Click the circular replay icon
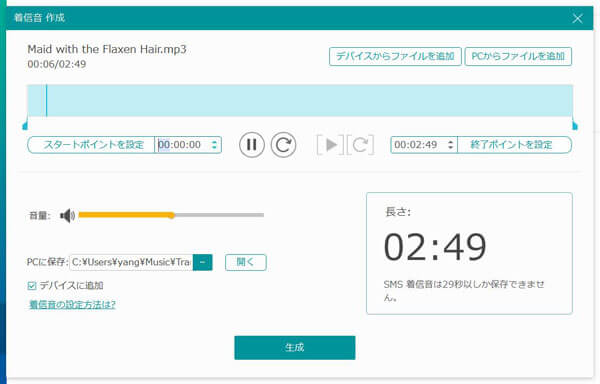 pyautogui.click(x=283, y=145)
